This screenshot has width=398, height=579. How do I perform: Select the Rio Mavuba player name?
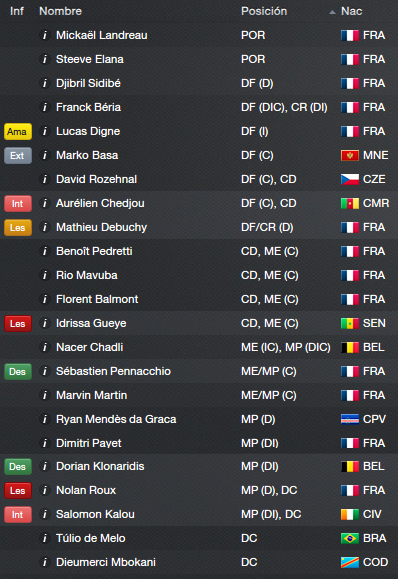point(87,275)
